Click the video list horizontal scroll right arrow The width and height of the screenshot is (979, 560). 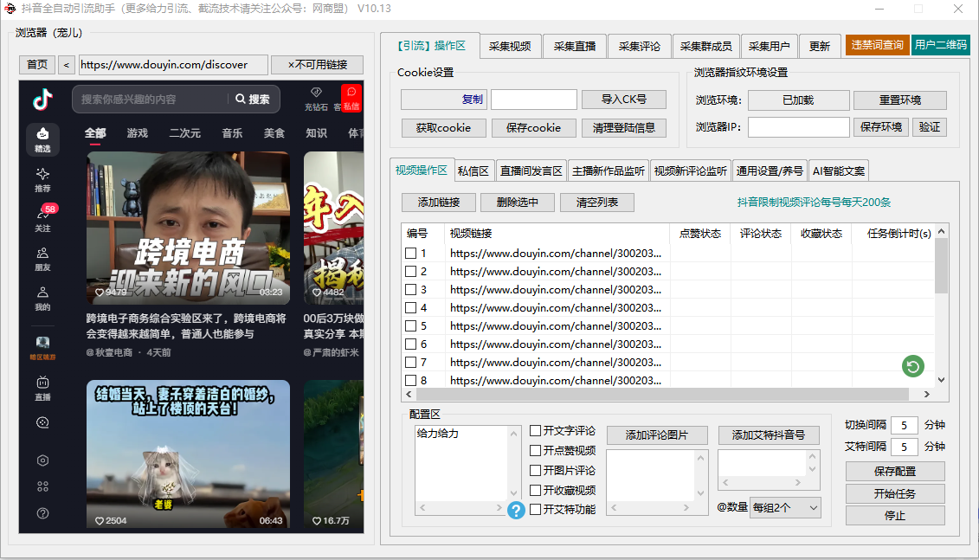[927, 395]
